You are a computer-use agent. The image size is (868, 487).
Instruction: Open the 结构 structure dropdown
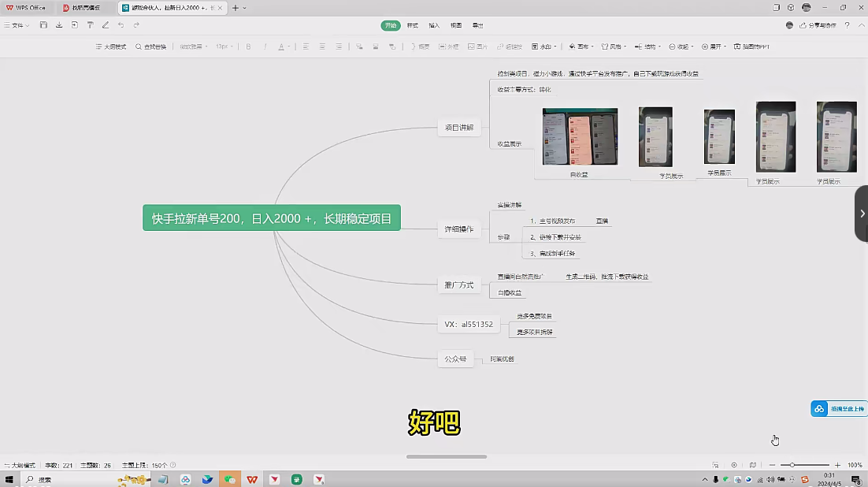(x=647, y=46)
